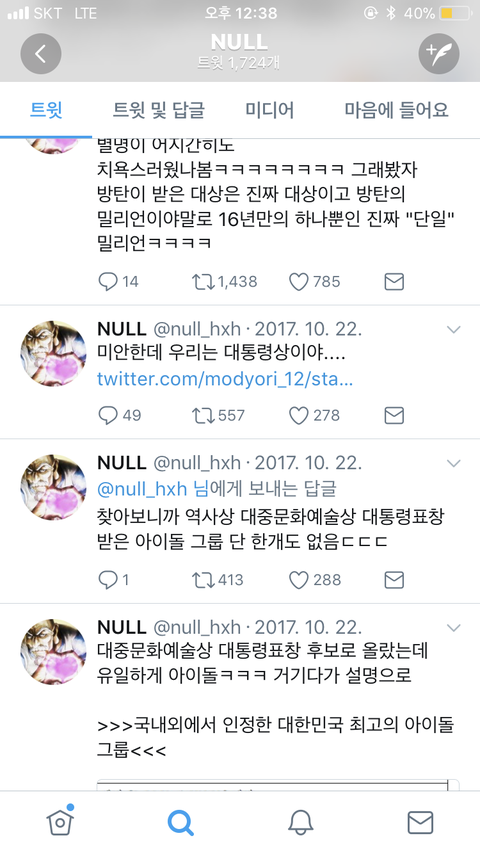This screenshot has height=854, width=480.
Task: Open the Home tab icon
Action: (60, 821)
